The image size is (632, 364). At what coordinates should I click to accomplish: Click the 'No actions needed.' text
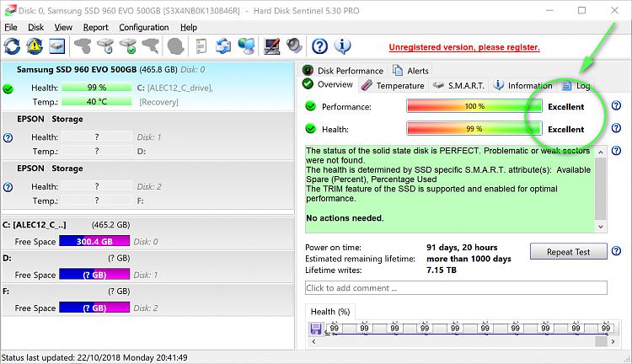click(345, 218)
